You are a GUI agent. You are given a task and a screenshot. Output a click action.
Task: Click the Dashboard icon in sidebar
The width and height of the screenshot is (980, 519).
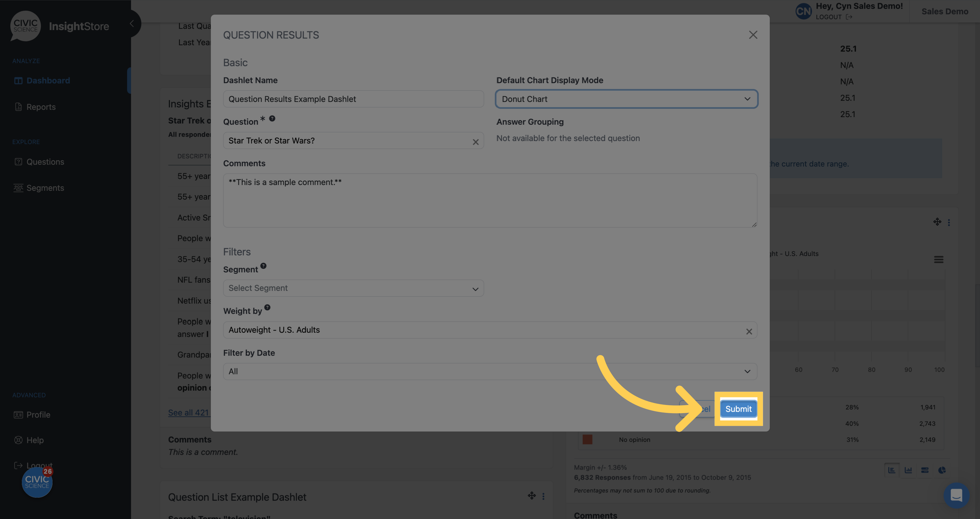tap(18, 80)
